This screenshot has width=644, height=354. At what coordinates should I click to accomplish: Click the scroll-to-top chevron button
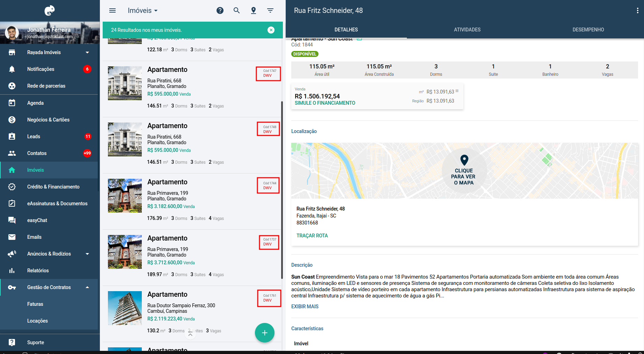190,334
